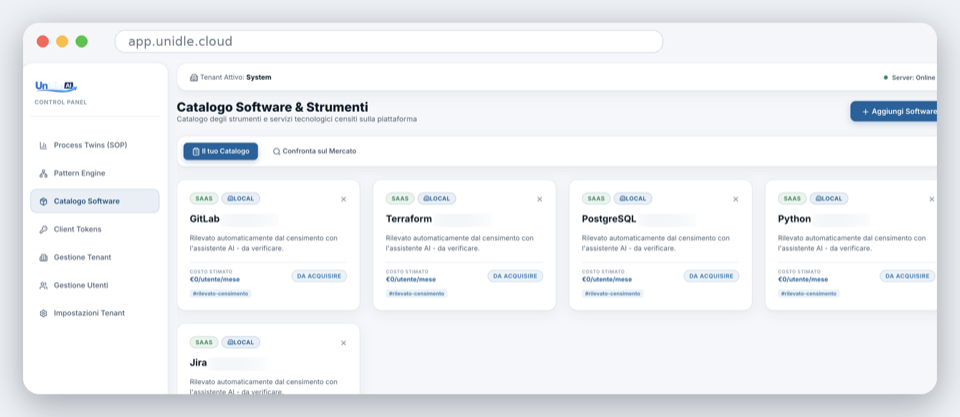This screenshot has height=417, width=960.
Task: Remove the PostgreSQL card with X
Action: click(x=735, y=199)
